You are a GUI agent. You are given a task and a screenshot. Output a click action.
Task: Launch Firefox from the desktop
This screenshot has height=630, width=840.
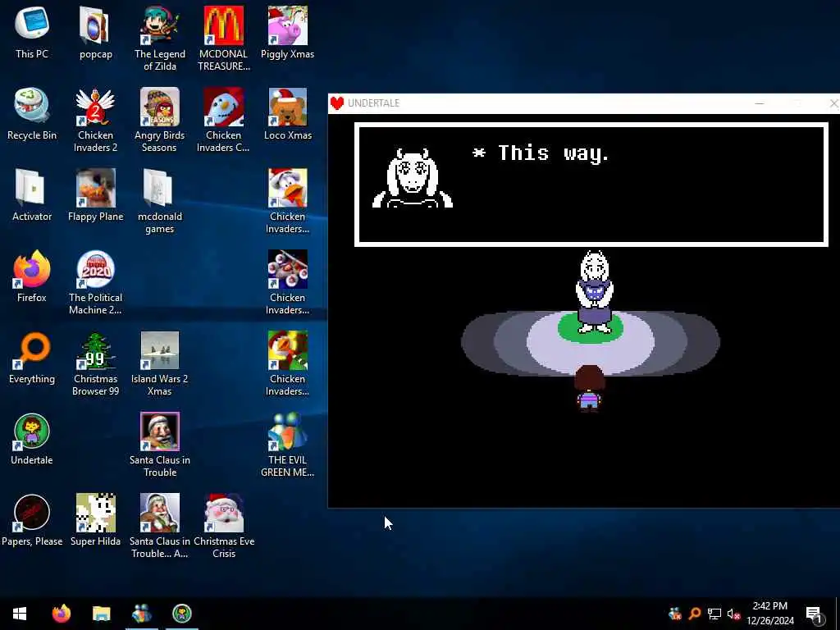32,276
